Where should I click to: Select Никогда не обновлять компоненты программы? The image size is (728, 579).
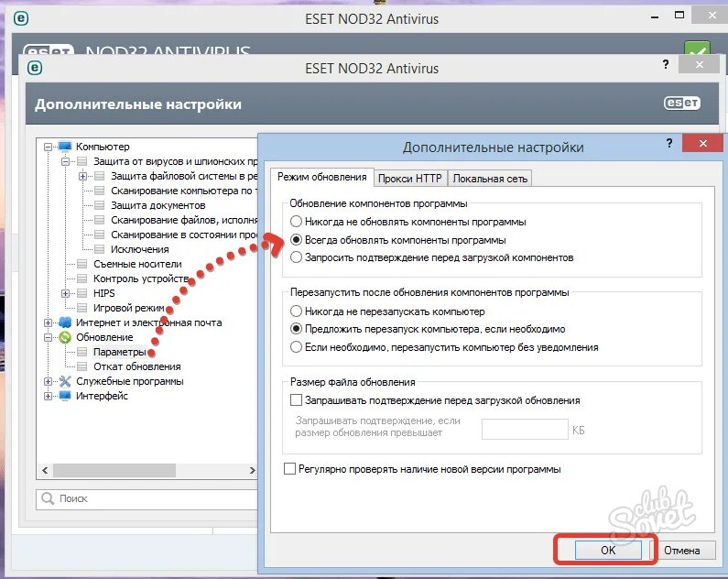(x=296, y=222)
